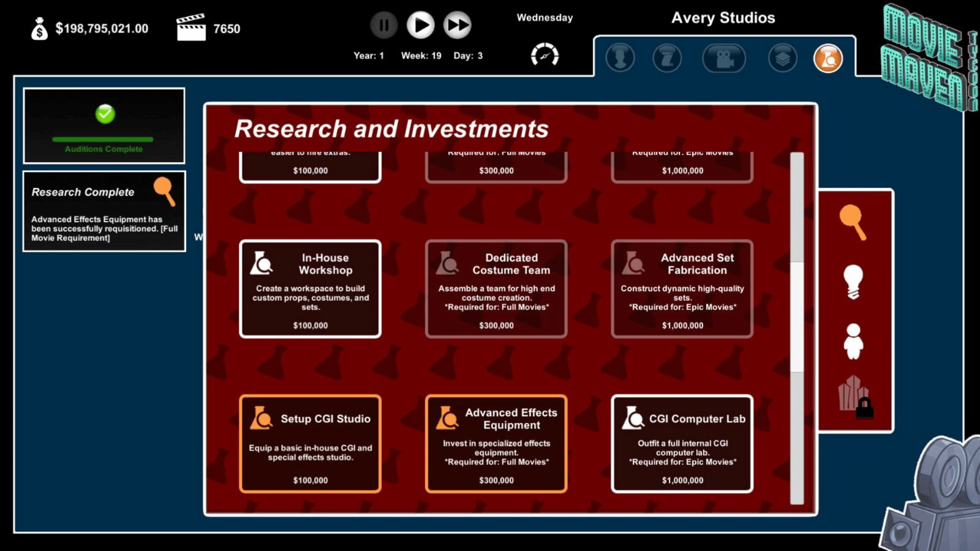This screenshot has height=551, width=980.
Task: Click the first round studio tab icon
Action: pos(620,59)
